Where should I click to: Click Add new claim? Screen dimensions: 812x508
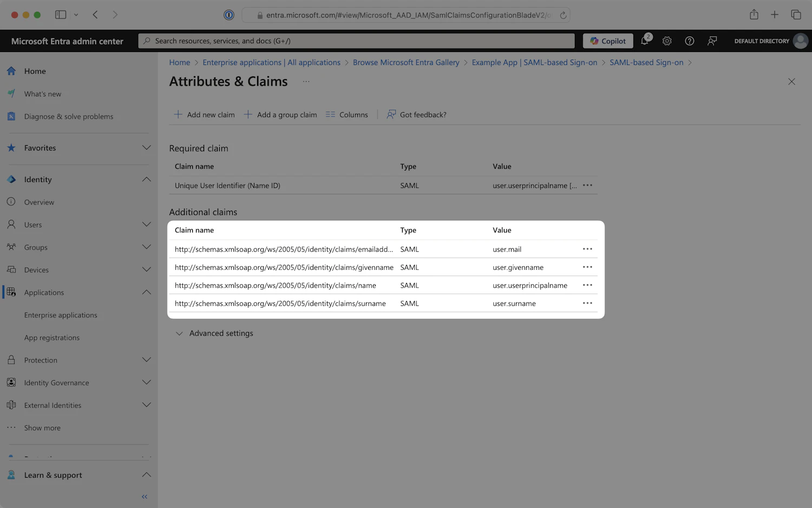point(204,115)
